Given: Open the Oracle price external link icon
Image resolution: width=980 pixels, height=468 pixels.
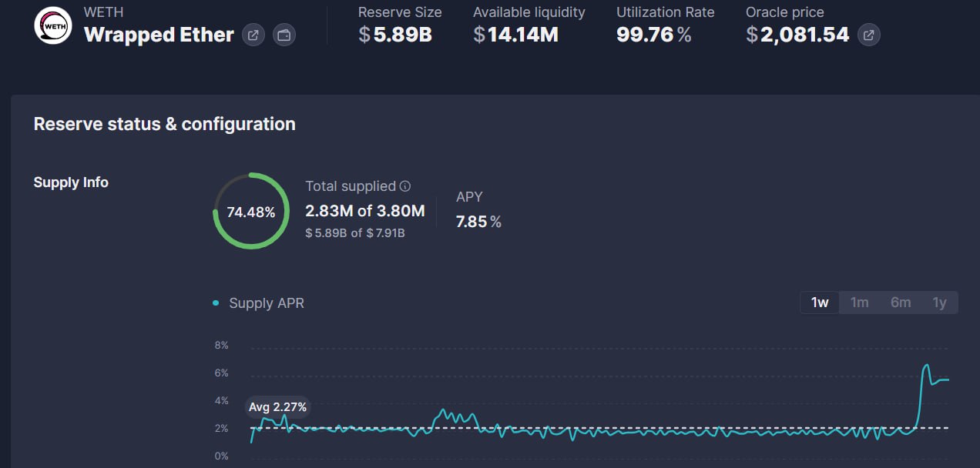Looking at the screenshot, I should pyautogui.click(x=869, y=35).
